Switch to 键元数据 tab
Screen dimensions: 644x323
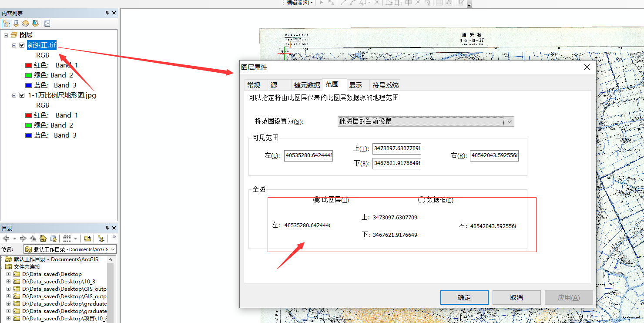[x=307, y=85]
